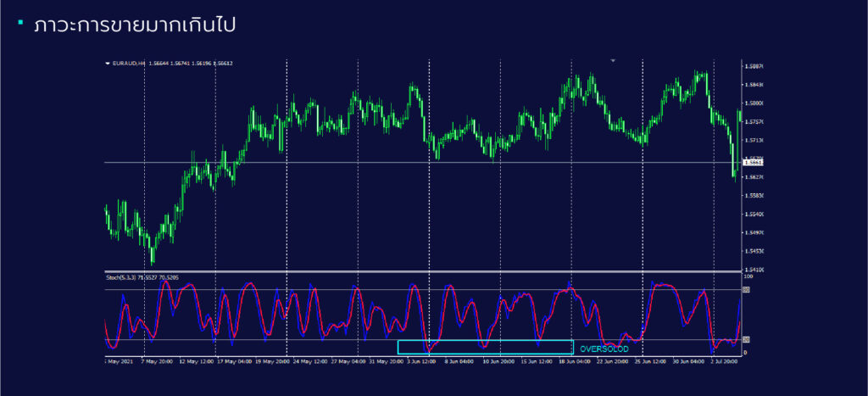Click the stochastic level 20 label
Viewport: 868px width, 396px height.
point(747,340)
